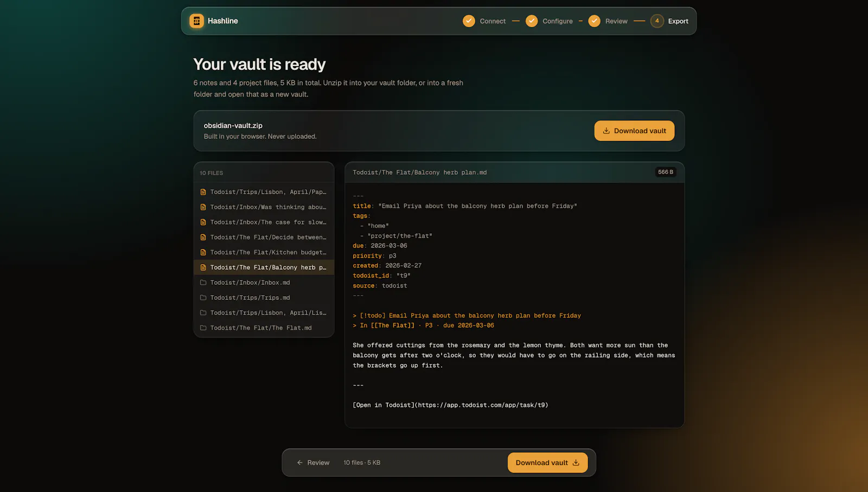Click folder icon beside The Flat/The Flat.md
The width and height of the screenshot is (868, 492).
203,328
